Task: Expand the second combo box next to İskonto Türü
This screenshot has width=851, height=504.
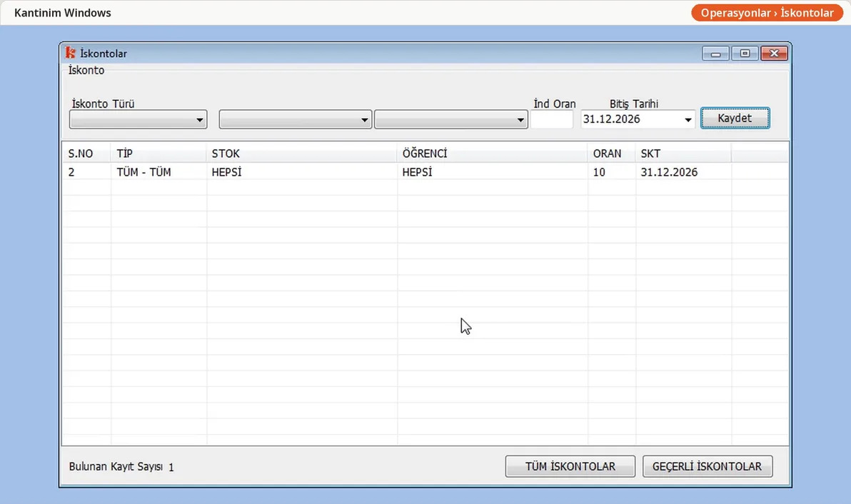Action: click(296, 119)
